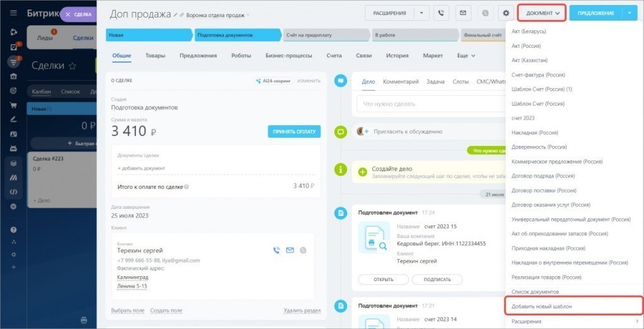The image size is (644, 329).
Task: Toggle the AI24-скоринг badge
Action: (x=274, y=81)
